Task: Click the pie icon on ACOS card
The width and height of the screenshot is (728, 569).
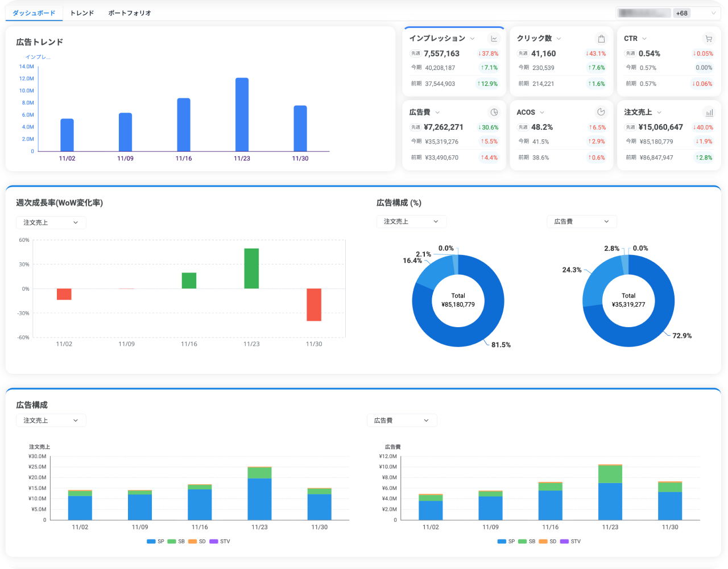Action: 601,112
